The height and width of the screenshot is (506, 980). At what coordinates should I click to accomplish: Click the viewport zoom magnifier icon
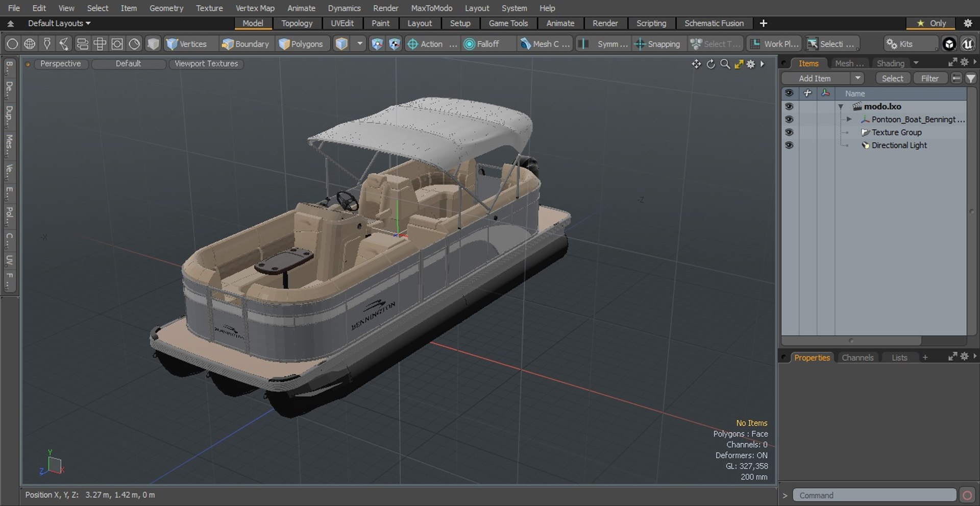click(725, 64)
